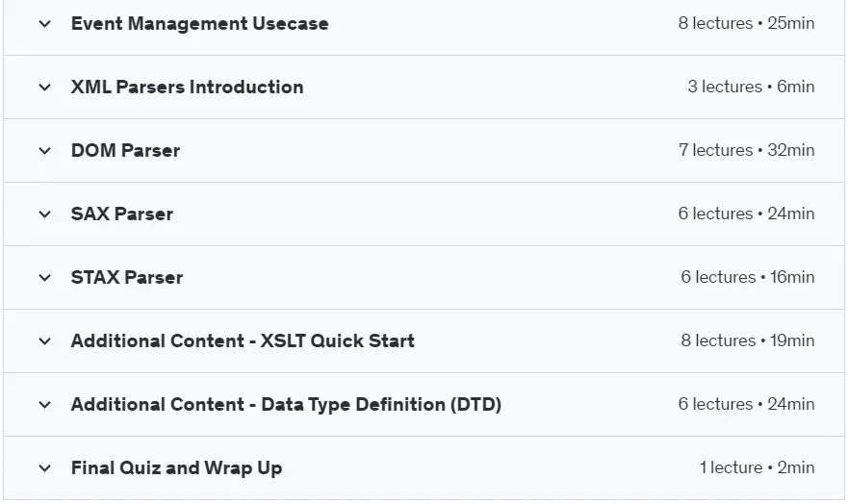Viewport: 848px width, 504px height.
Task: Expand the Event Management Usecase section chevron
Action: coord(45,24)
